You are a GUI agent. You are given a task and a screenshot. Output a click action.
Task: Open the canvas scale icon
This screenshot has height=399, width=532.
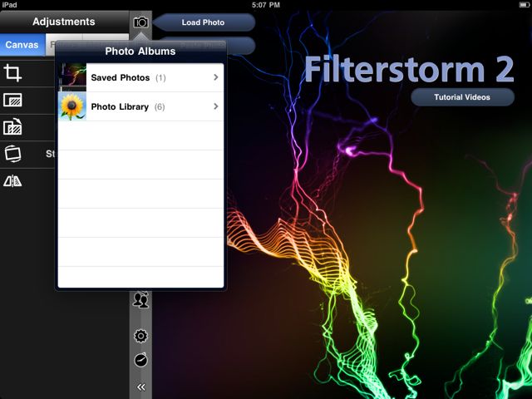(x=13, y=100)
